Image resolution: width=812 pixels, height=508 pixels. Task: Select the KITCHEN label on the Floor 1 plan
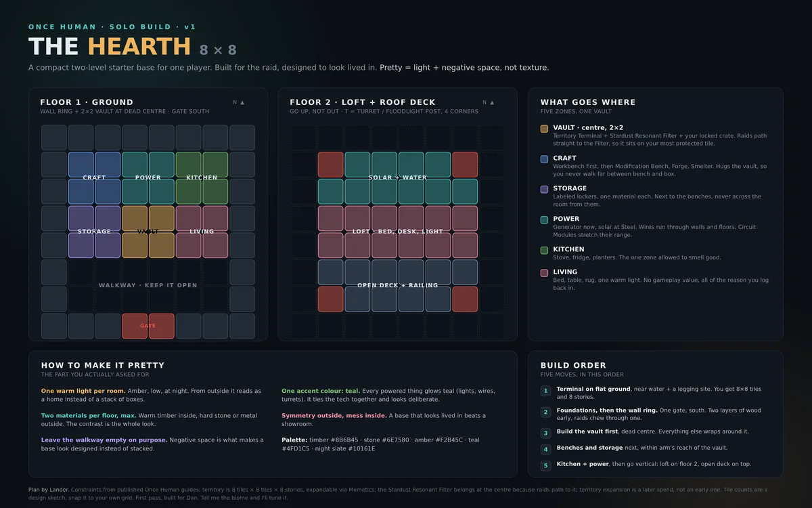coord(202,177)
